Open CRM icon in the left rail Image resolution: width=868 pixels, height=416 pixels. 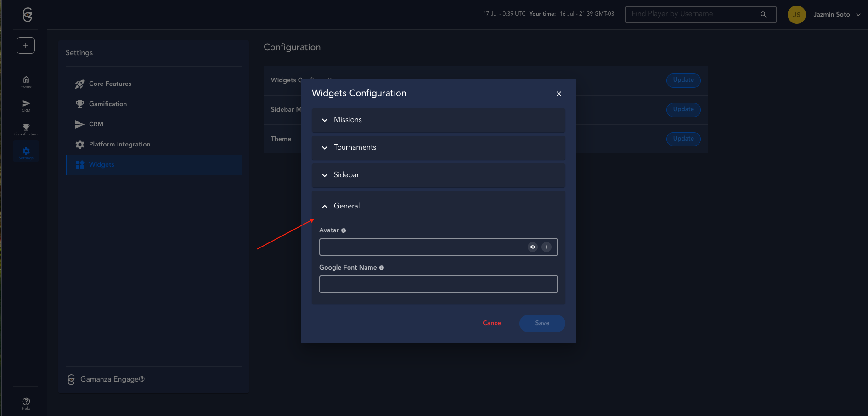26,106
